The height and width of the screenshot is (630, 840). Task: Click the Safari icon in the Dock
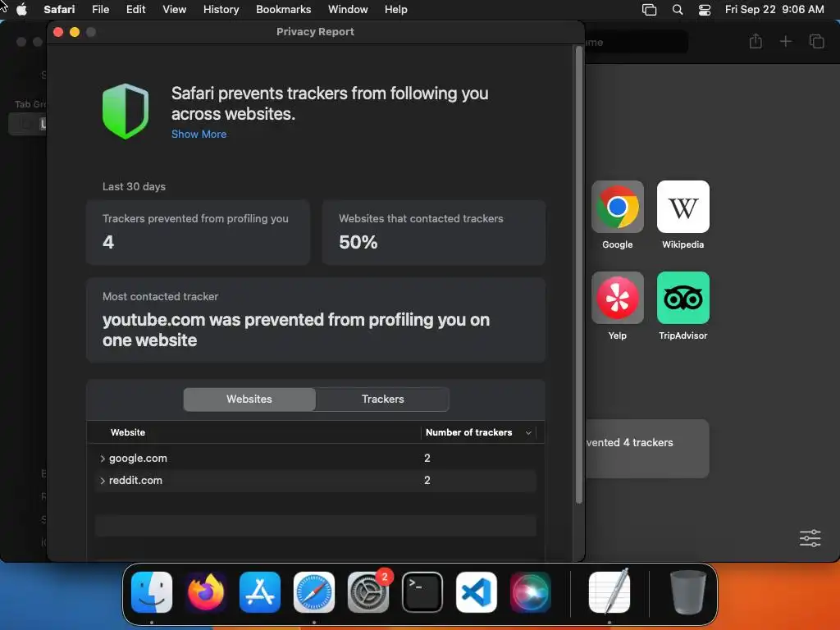click(314, 592)
